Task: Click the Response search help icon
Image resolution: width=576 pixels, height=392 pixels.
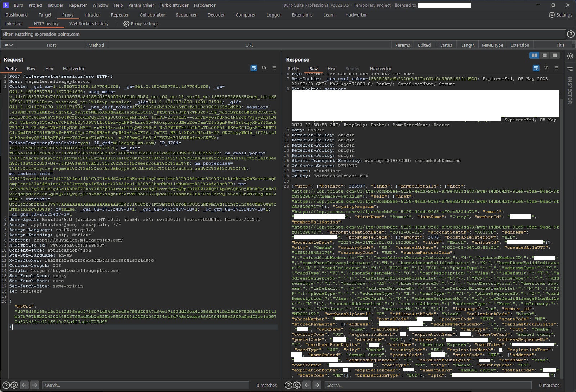Action: 288,385
